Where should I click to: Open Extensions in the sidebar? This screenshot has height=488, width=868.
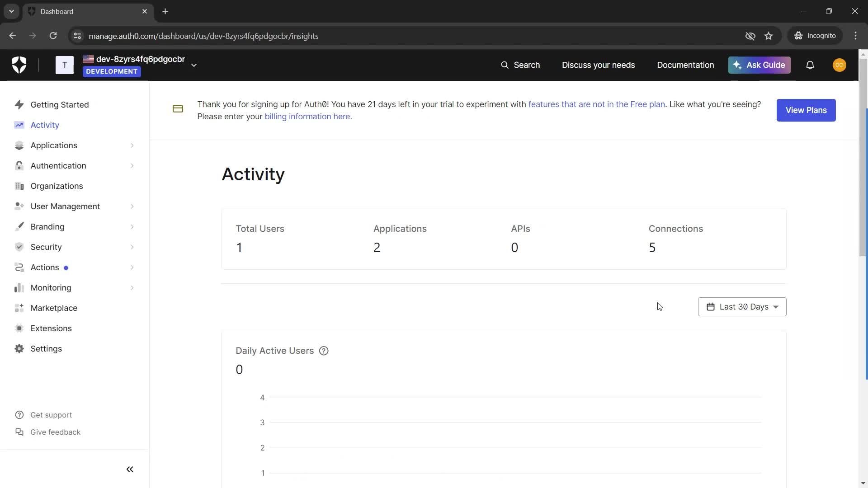coord(51,328)
